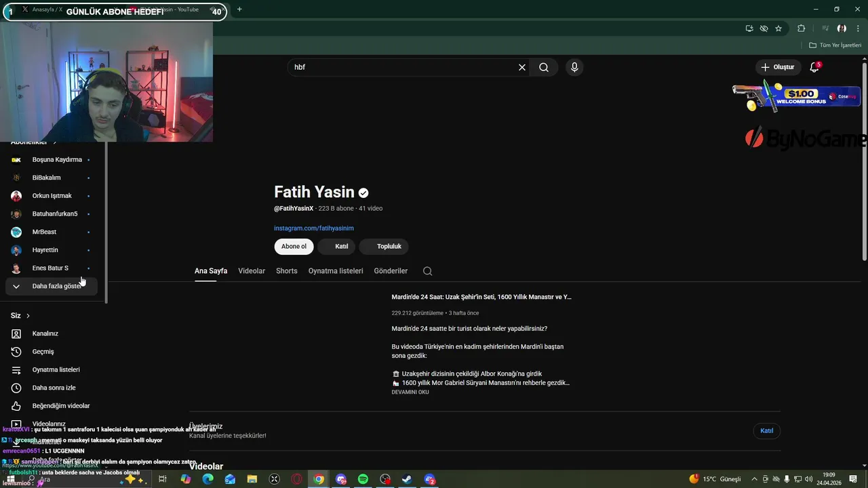Subscribe with the Abone ol button
The width and height of the screenshot is (868, 488).
point(294,247)
